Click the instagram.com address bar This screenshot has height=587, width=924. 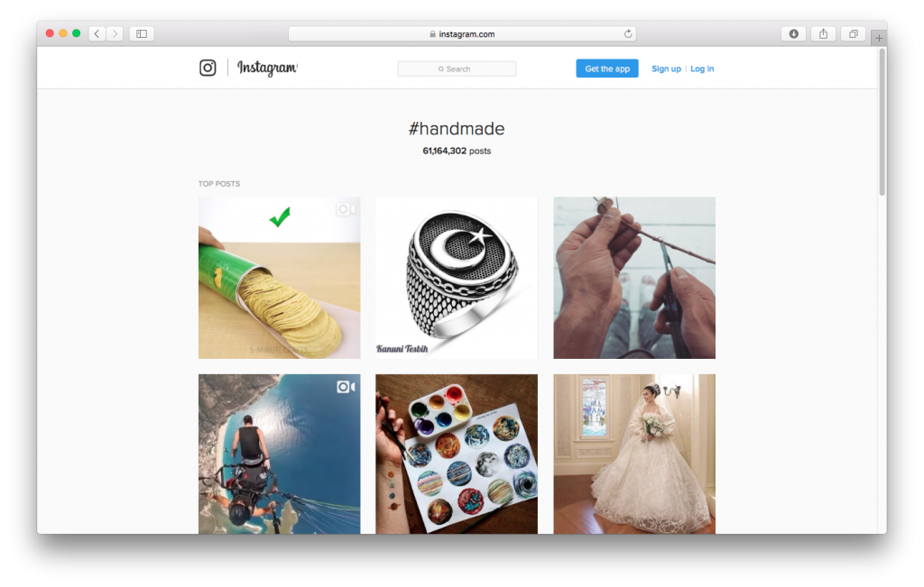pos(462,33)
